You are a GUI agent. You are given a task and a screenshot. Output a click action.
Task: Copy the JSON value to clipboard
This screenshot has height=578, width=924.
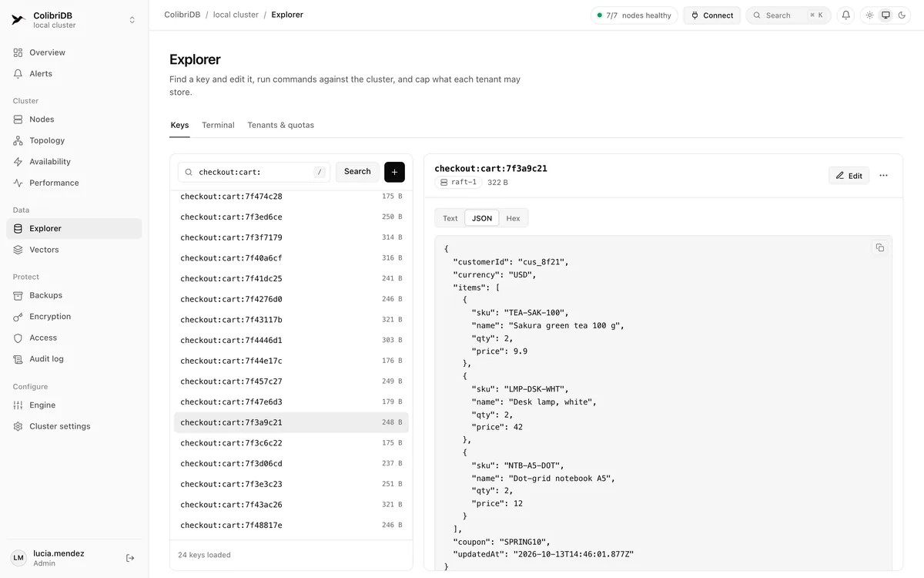click(x=880, y=247)
